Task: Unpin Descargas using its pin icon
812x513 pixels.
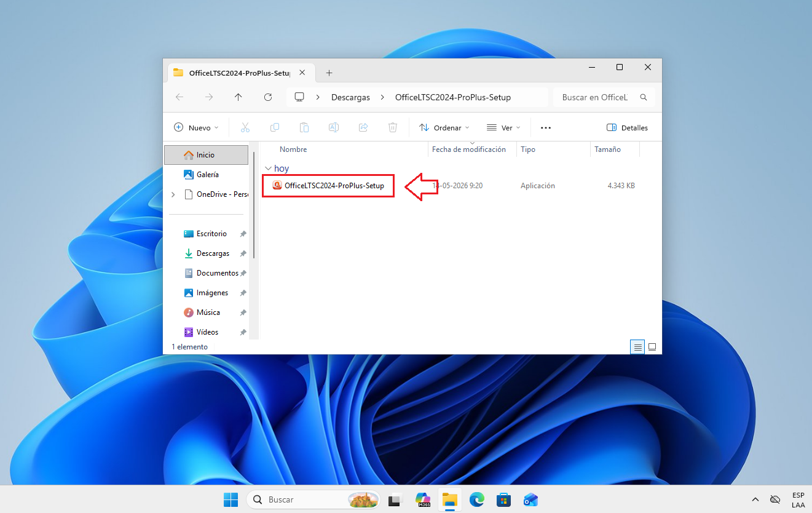Action: tap(243, 253)
